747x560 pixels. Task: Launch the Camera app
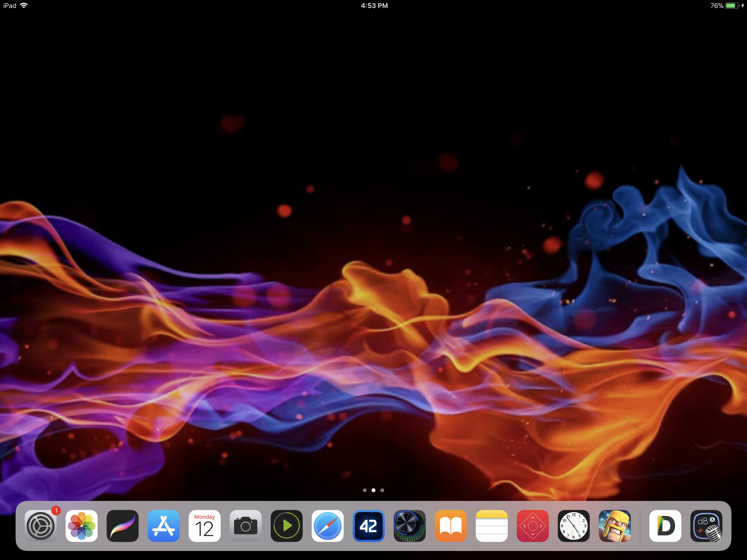[x=246, y=526]
